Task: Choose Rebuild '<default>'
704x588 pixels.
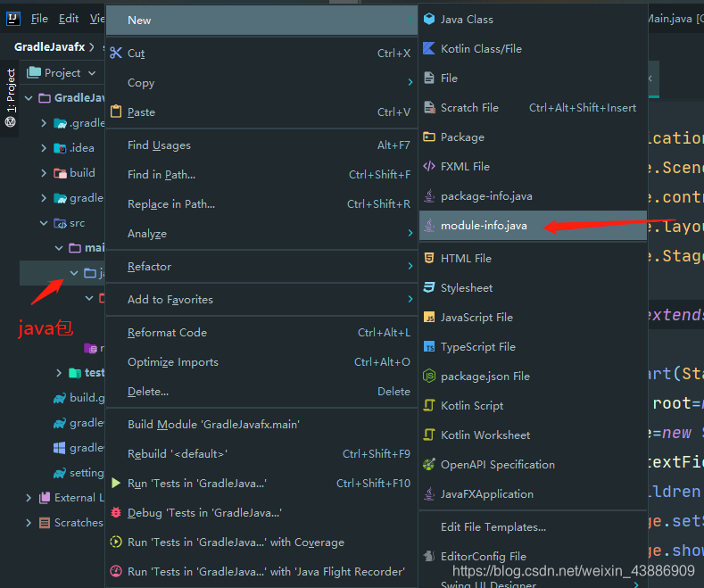Action: coord(261,454)
